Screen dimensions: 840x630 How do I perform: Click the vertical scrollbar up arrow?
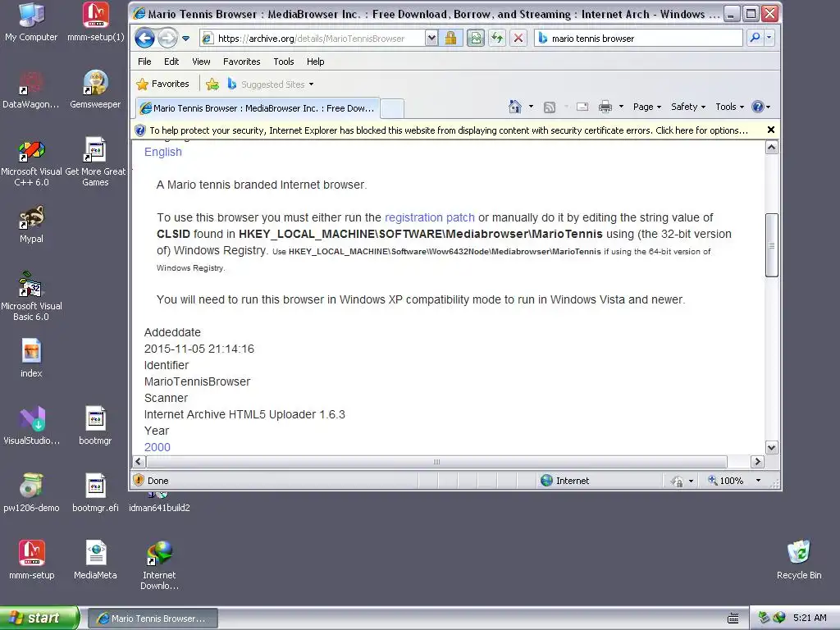771,148
